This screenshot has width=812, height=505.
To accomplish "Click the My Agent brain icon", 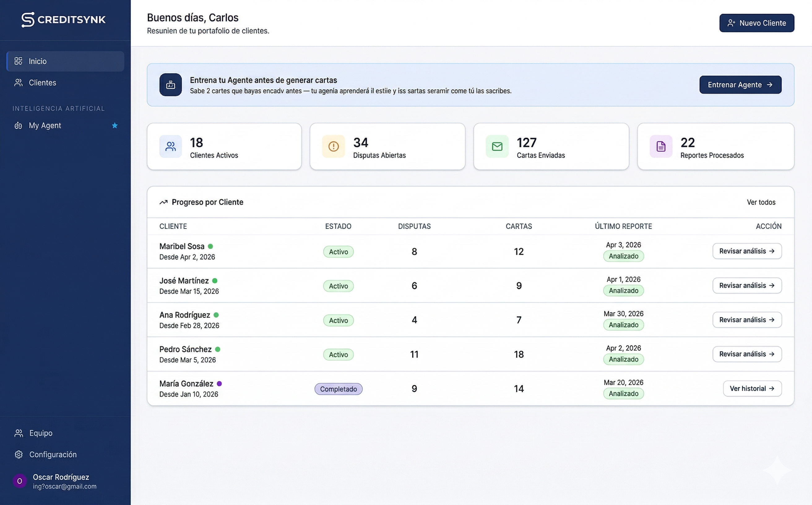I will [x=18, y=126].
